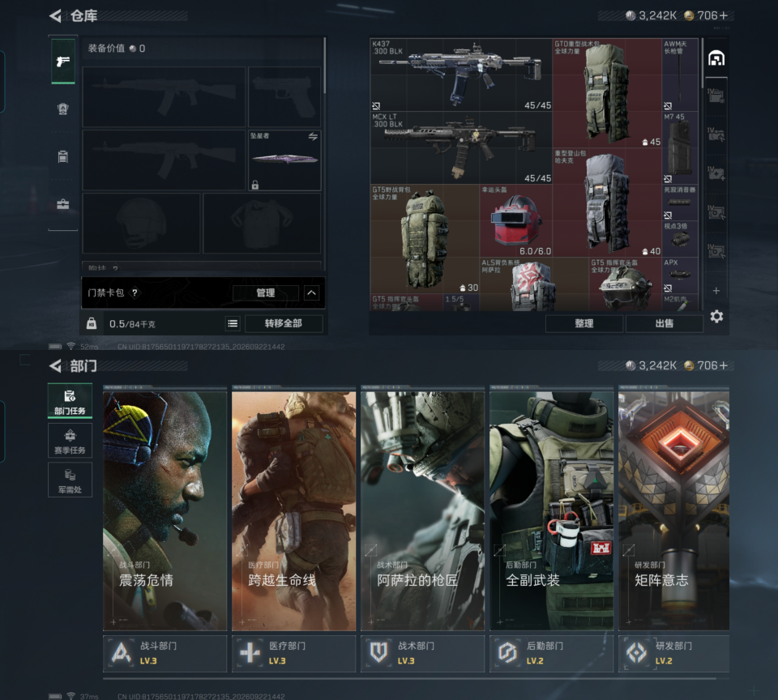778x700 pixels.
Task: Select the K437 .300 BLK rifle
Action: pyautogui.click(x=461, y=75)
